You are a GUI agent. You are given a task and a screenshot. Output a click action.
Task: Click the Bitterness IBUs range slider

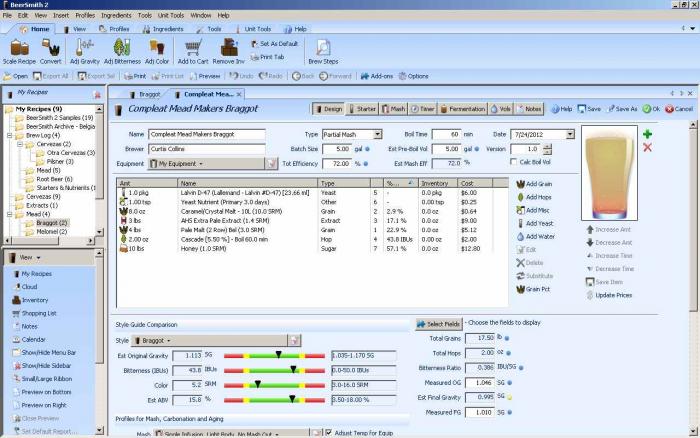(274, 371)
